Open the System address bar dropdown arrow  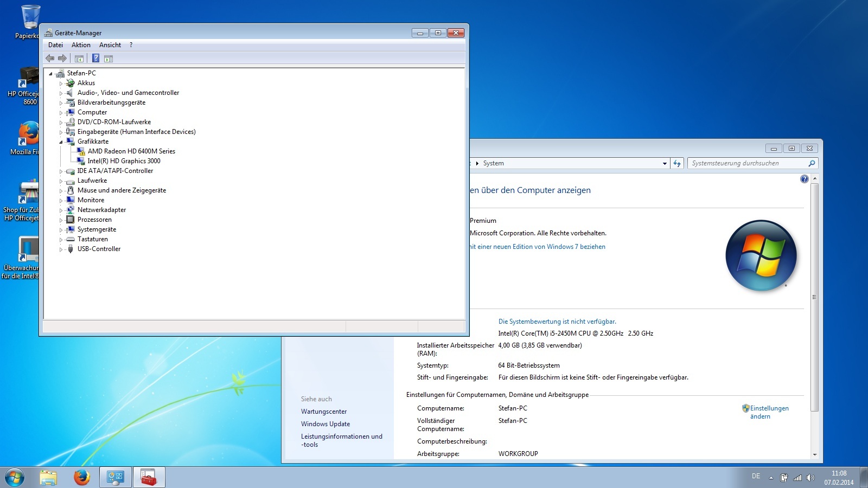665,163
